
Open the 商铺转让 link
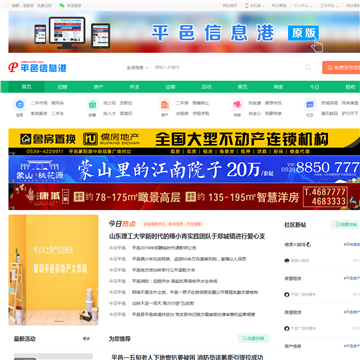click(x=201, y=103)
